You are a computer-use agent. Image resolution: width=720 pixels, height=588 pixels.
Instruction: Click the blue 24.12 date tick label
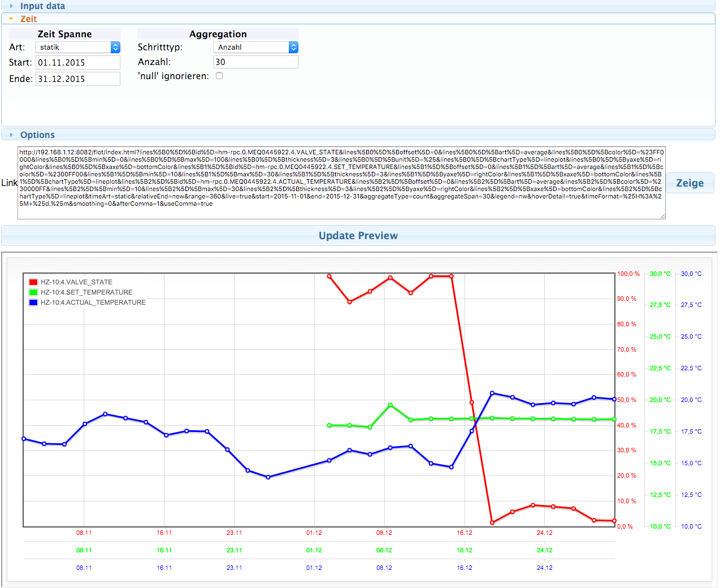[x=545, y=568]
